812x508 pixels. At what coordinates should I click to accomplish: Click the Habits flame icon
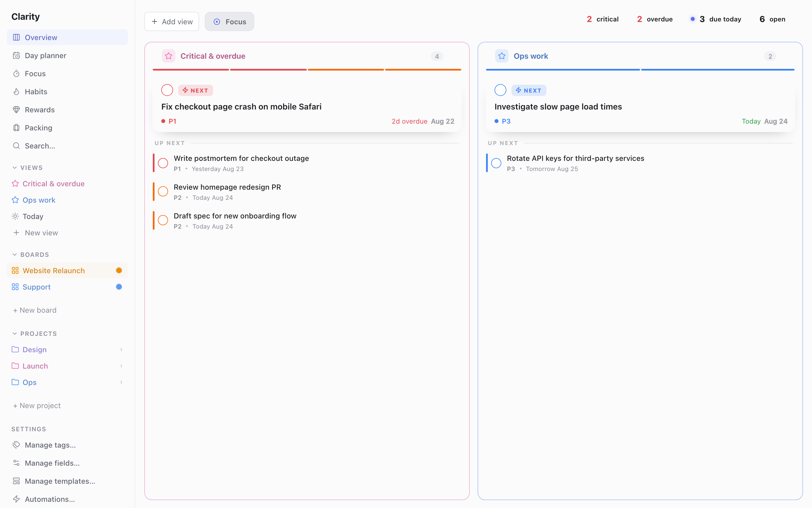16,92
